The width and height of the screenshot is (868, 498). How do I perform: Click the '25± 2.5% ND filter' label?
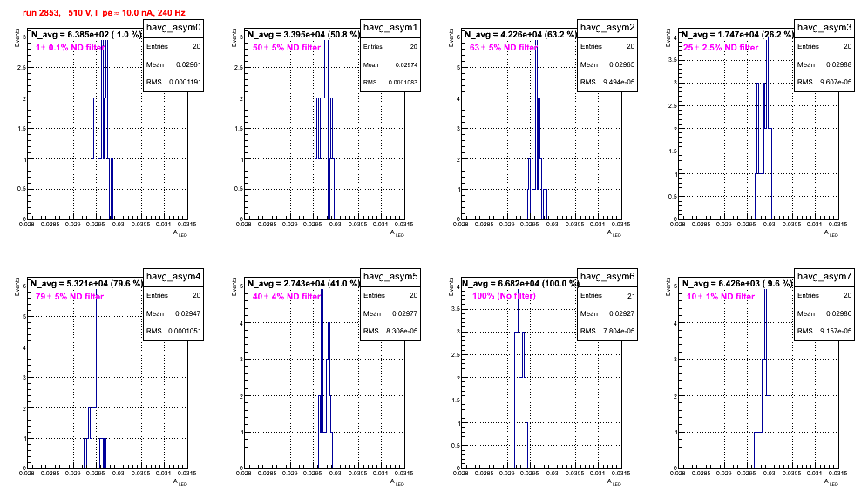(721, 48)
